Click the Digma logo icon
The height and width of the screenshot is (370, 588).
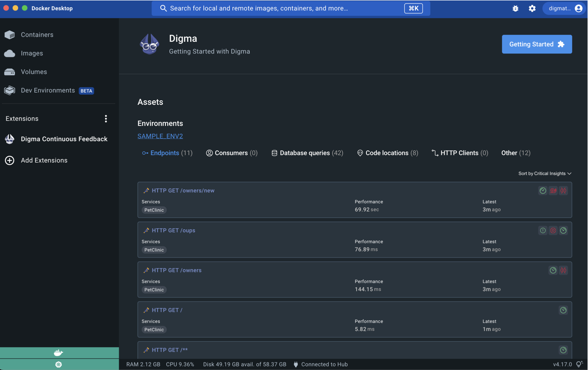150,45
